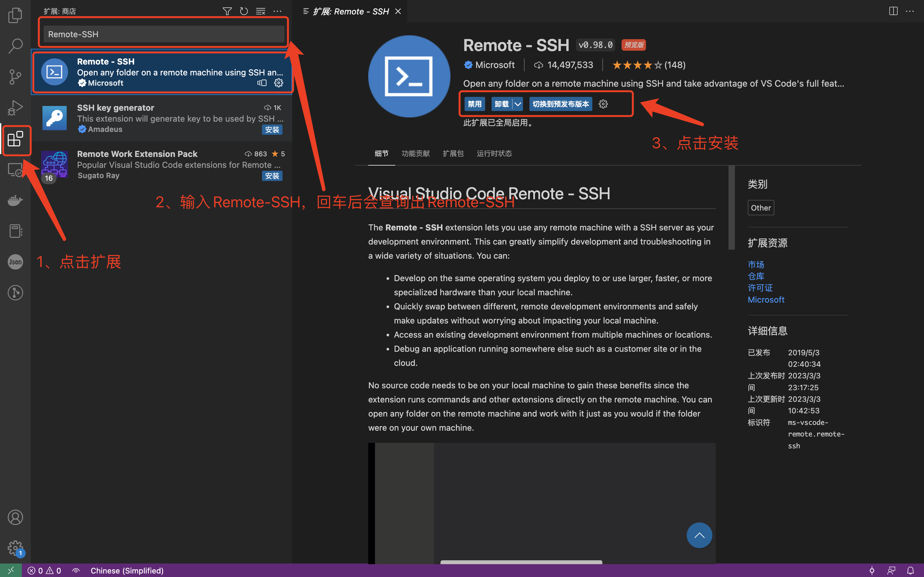
Task: Click the star rating (148)
Action: click(x=649, y=65)
